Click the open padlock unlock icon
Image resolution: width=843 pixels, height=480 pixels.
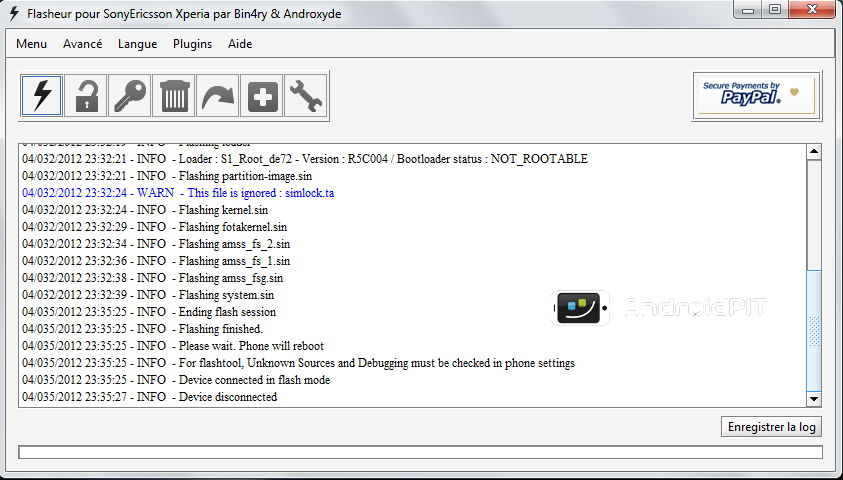(86, 96)
